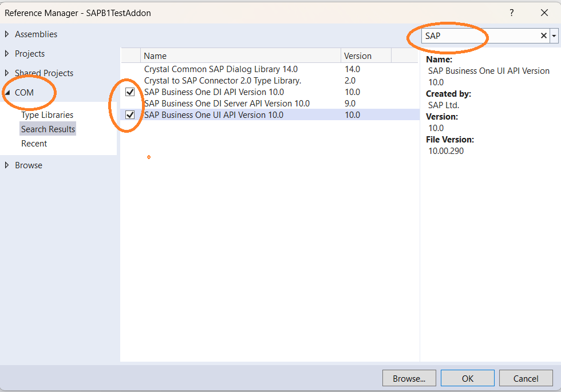The height and width of the screenshot is (392, 561).
Task: Click the help question mark icon
Action: (511, 13)
